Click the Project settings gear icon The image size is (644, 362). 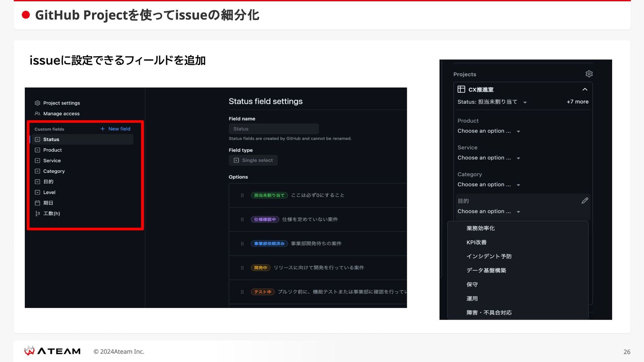tap(38, 103)
